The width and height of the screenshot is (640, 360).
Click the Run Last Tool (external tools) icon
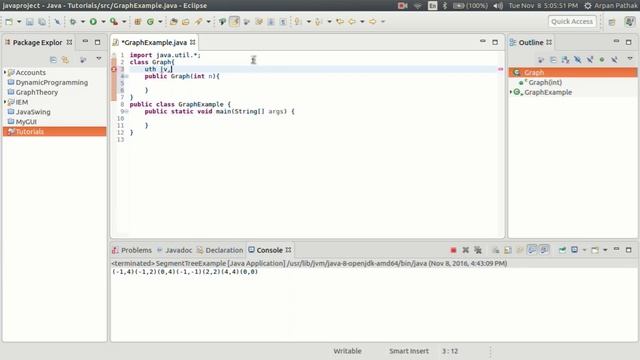tap(114, 22)
